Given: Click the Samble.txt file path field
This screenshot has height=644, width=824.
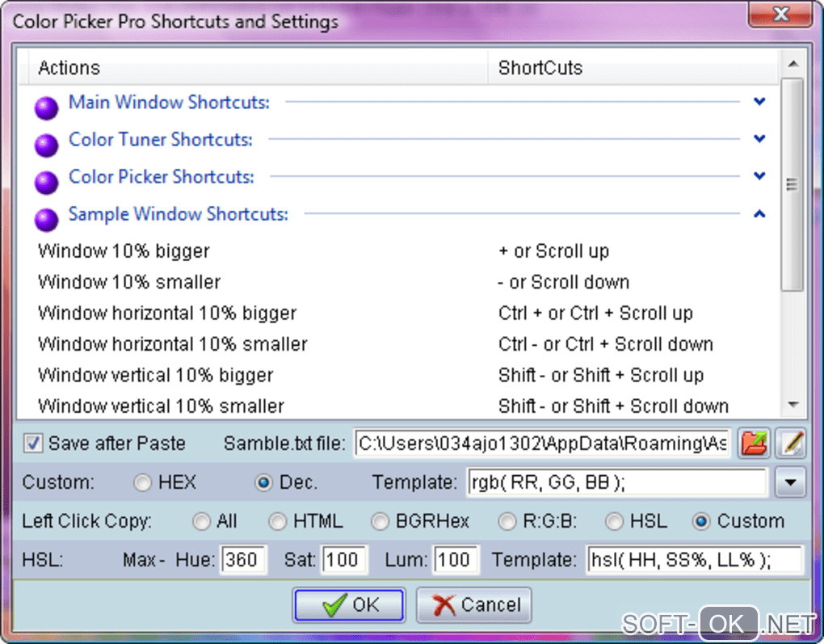Looking at the screenshot, I should coord(542,443).
